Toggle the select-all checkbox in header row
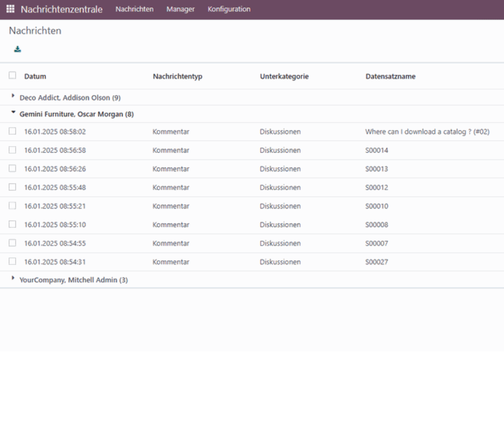Image resolution: width=504 pixels, height=448 pixels. tap(12, 75)
